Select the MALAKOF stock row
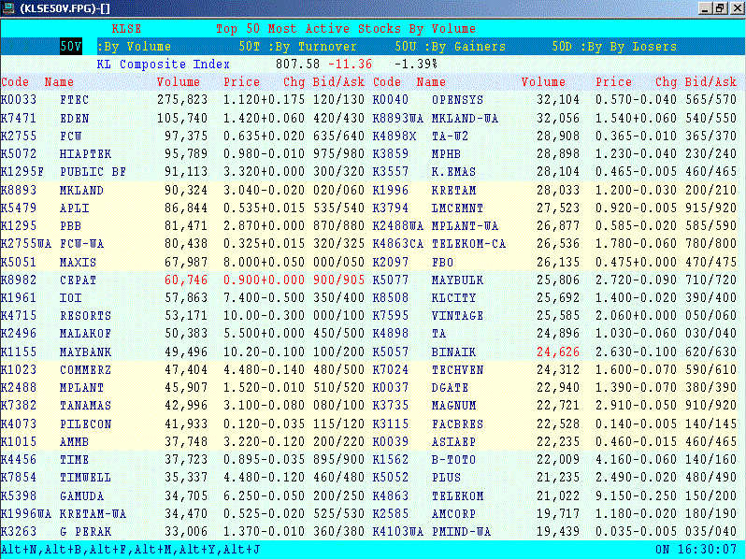 pyautogui.click(x=182, y=334)
